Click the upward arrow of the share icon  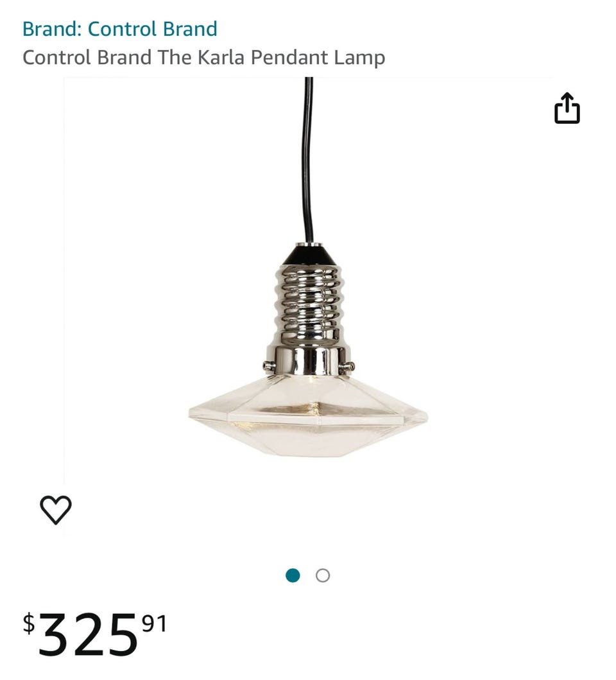tap(567, 103)
